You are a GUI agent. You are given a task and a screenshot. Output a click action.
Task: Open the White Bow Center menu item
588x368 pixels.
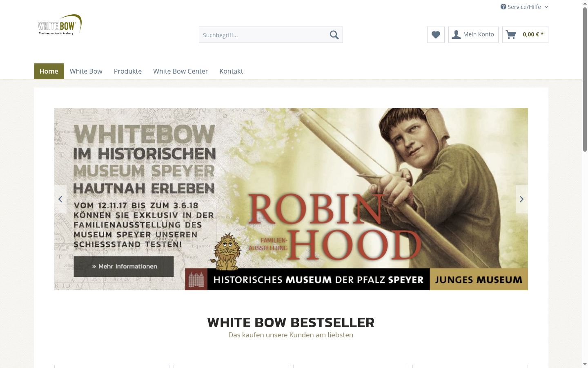point(180,71)
